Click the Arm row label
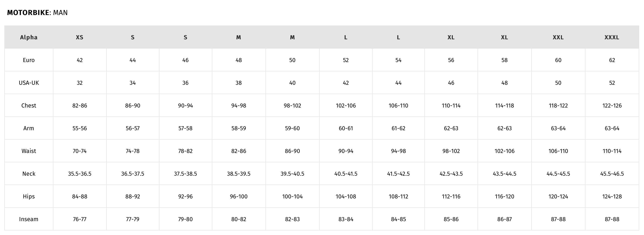 click(29, 128)
